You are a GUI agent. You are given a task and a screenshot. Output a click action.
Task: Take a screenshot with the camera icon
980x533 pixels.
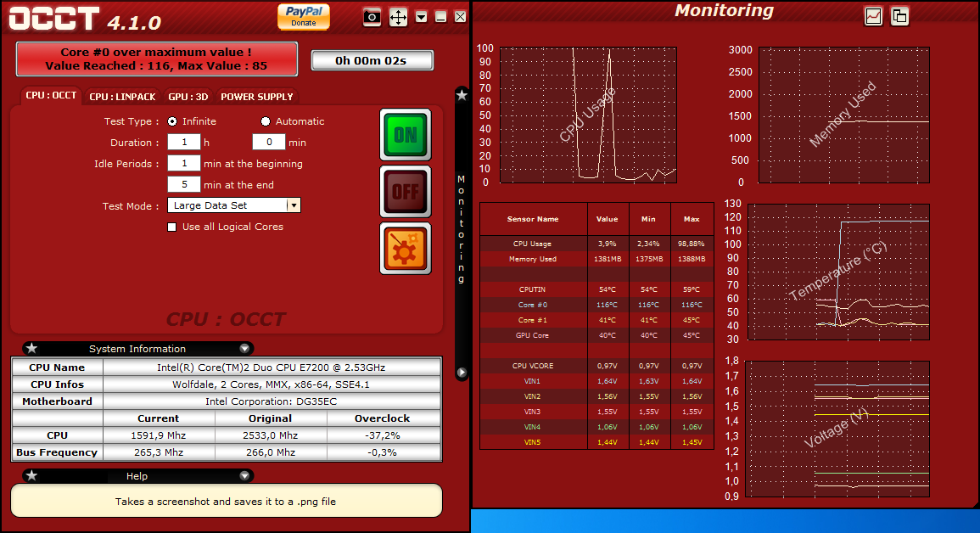372,17
